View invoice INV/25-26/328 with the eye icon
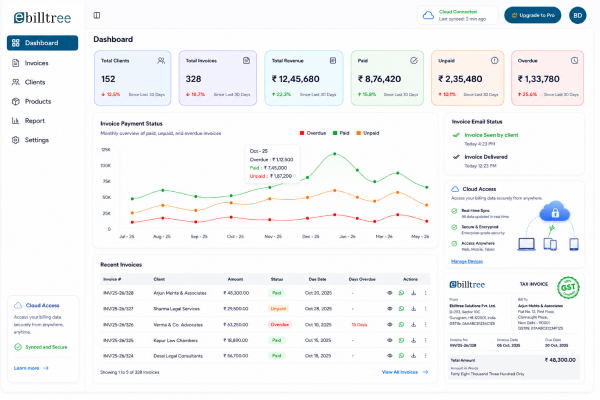 [390, 293]
